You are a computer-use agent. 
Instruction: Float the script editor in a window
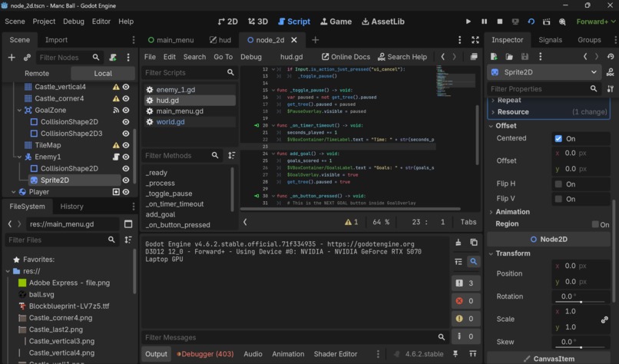(x=474, y=57)
